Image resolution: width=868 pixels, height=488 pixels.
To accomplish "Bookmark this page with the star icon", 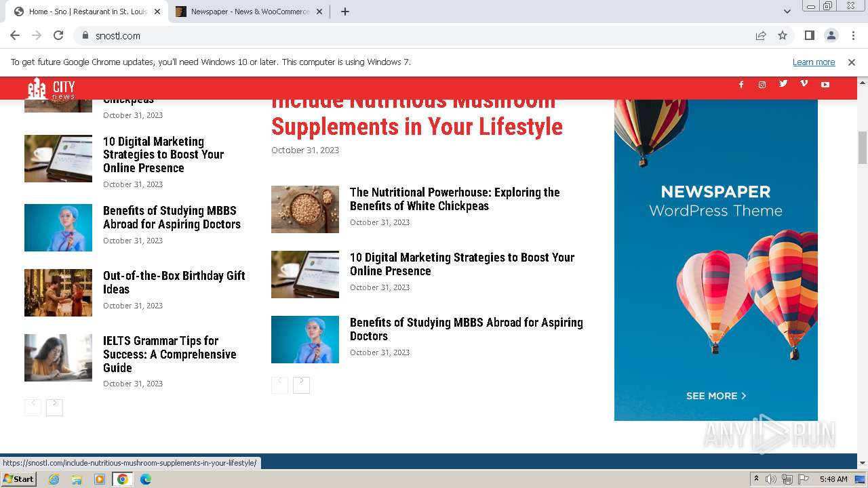I will coord(783,35).
